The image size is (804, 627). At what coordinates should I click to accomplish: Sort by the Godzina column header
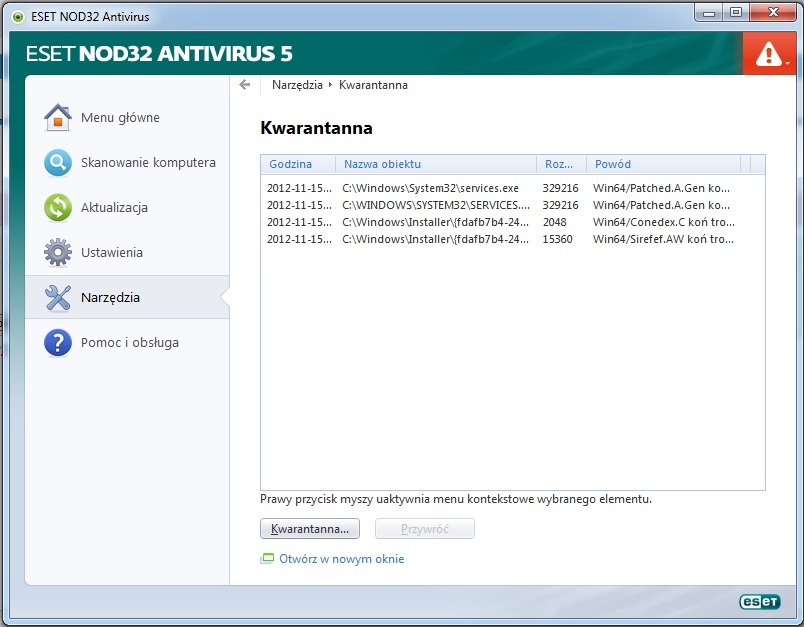click(x=290, y=164)
